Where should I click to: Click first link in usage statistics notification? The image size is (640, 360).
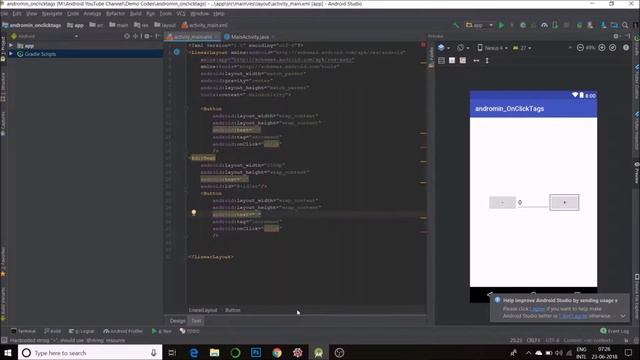click(537, 309)
